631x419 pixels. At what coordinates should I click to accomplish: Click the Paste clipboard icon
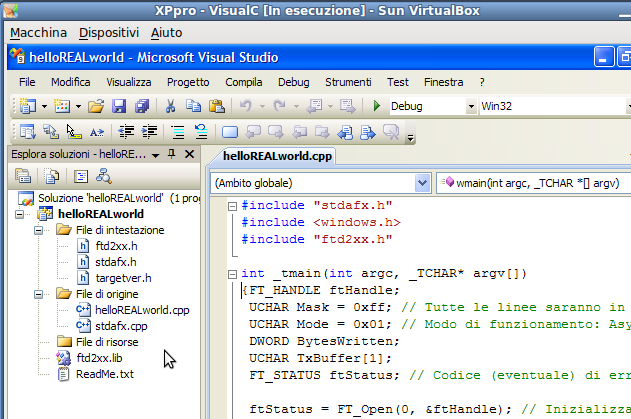(217, 106)
